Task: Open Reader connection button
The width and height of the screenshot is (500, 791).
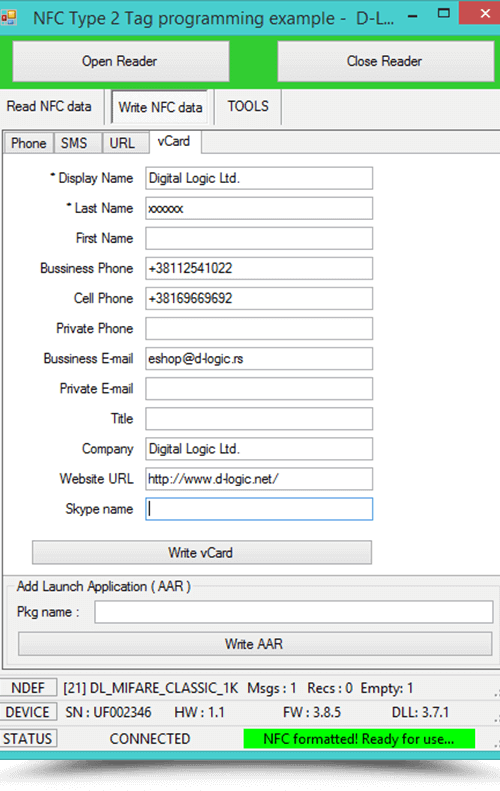Action: (x=121, y=62)
